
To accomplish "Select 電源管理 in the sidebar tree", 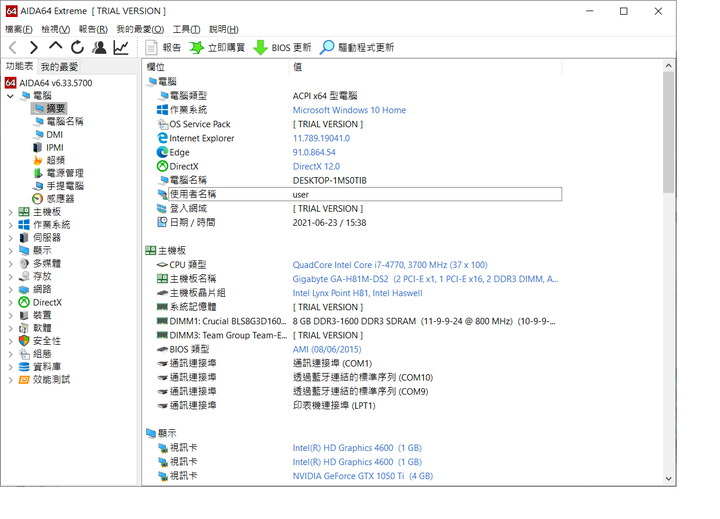I will (58, 173).
